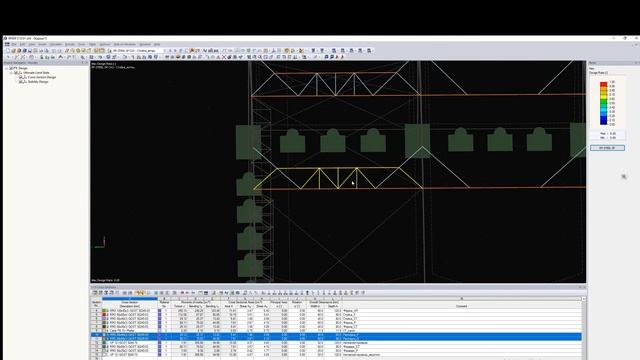Image resolution: width=640 pixels, height=360 pixels.
Task: Open the Edit menu
Action: tap(22, 44)
